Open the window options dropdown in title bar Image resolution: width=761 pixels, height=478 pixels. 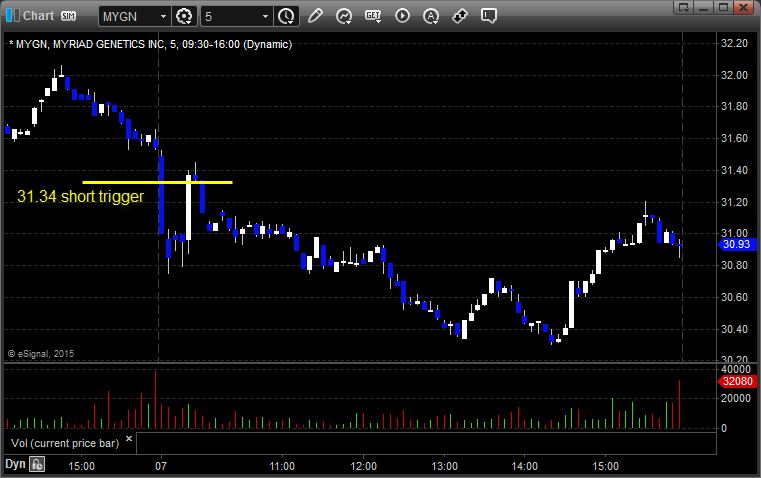point(684,7)
